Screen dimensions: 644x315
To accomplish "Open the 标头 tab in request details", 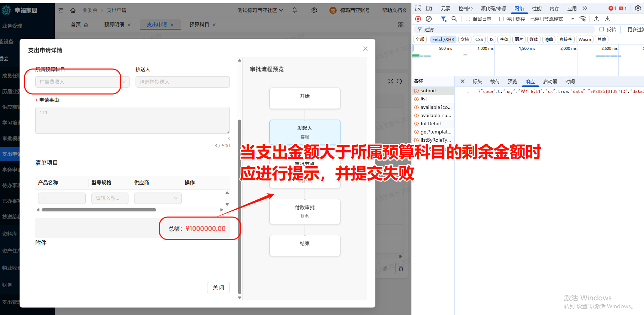I will tap(477, 82).
